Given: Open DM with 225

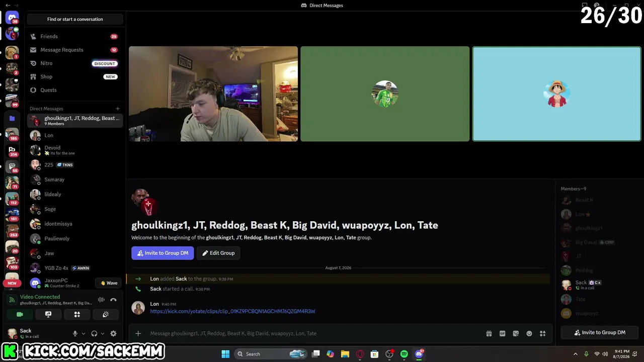Looking at the screenshot, I should point(75,165).
